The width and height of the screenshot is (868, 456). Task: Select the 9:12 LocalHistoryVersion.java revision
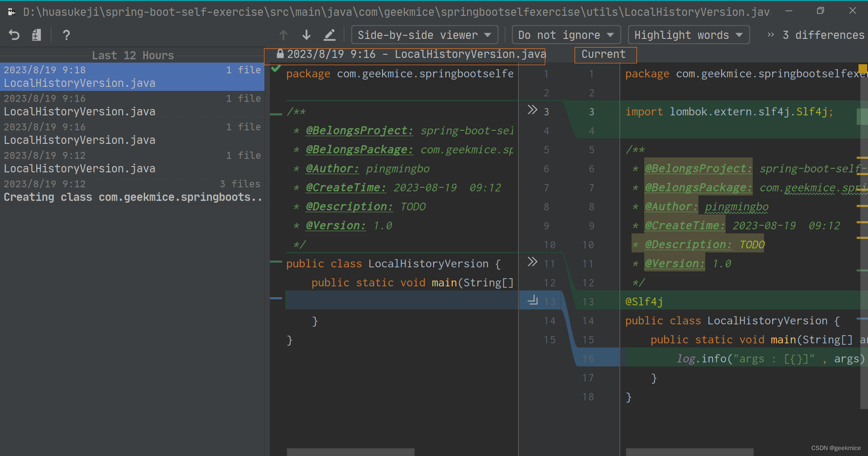(132, 162)
